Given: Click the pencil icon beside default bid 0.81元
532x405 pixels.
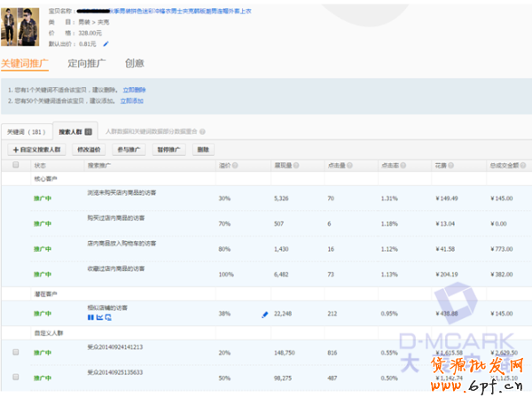Looking at the screenshot, I should point(106,43).
